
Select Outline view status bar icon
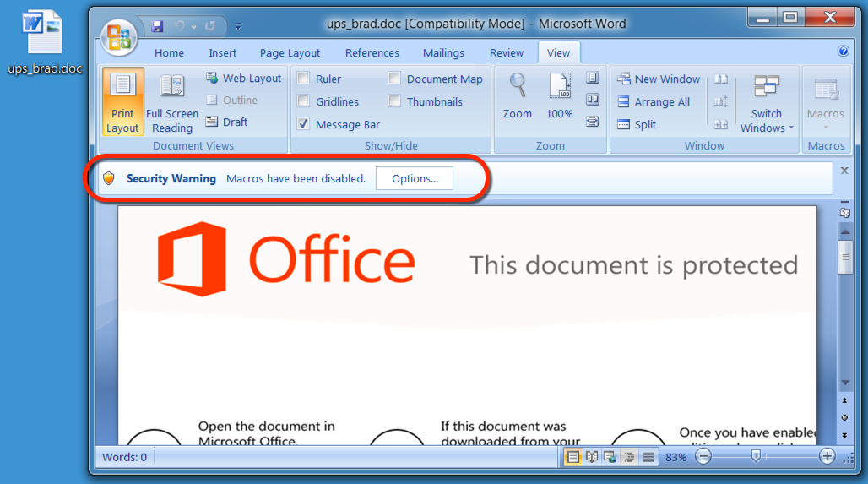click(629, 457)
